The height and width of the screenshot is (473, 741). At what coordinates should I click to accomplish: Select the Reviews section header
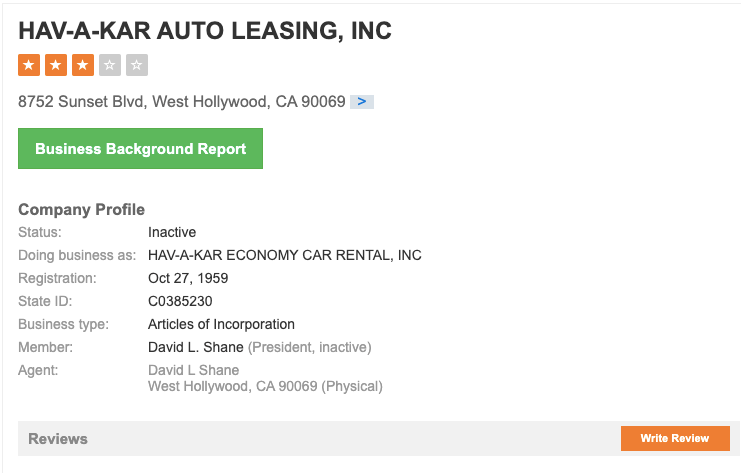58,438
